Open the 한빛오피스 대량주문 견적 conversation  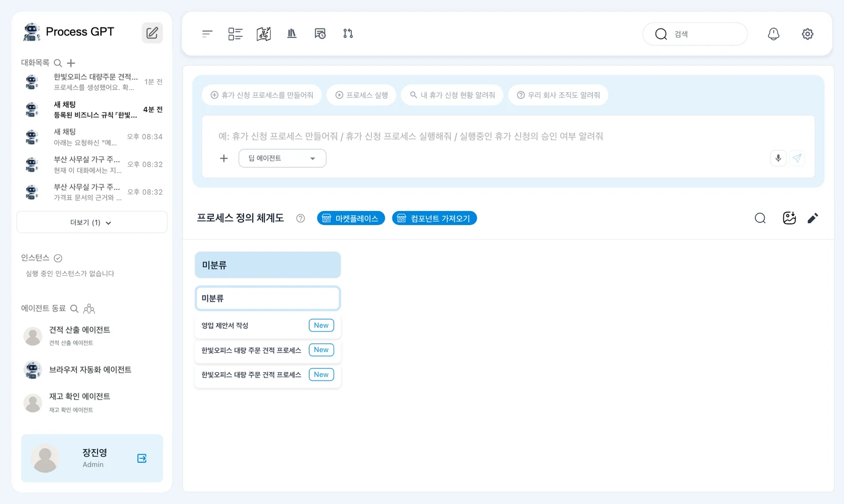coord(92,82)
